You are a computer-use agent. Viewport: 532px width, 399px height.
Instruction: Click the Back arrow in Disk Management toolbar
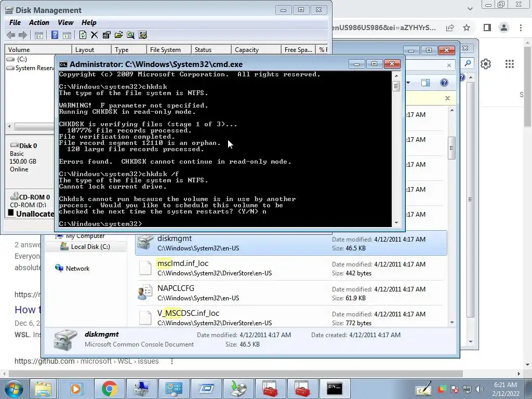pyautogui.click(x=11, y=35)
